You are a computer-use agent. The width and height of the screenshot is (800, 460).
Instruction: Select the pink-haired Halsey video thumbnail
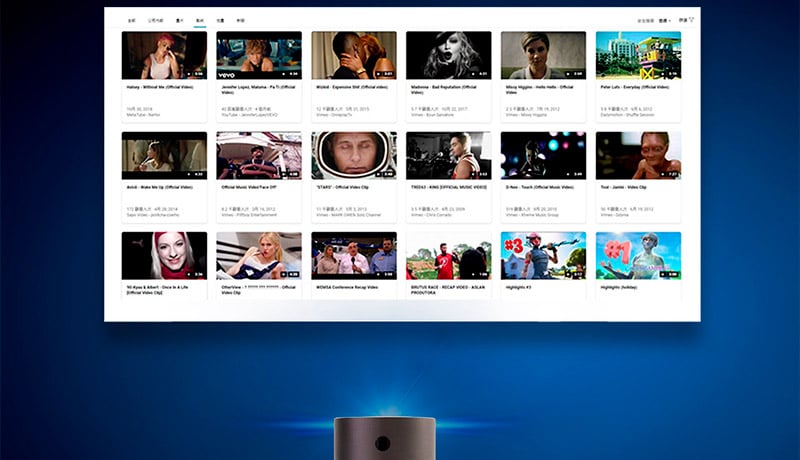tap(164, 55)
